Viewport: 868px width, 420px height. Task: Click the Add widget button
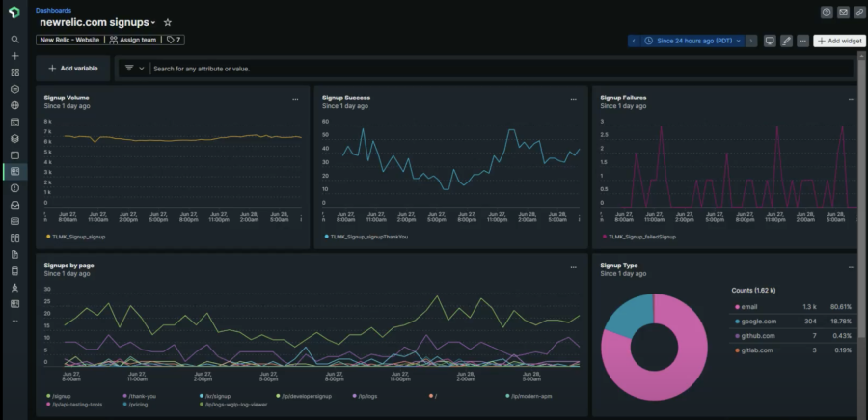pos(838,41)
